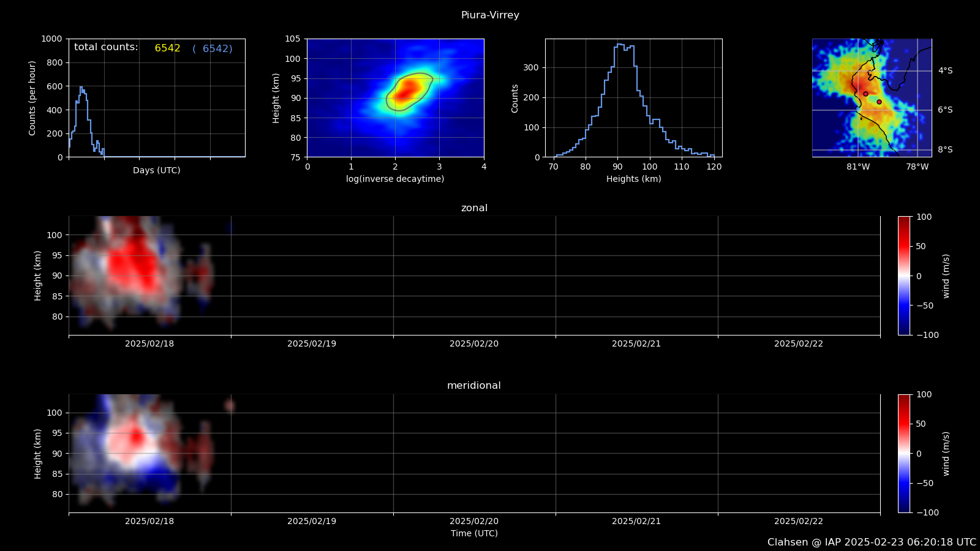This screenshot has height=551, width=980.
Task: Click the zonal colorbar "wind (m/s)" label
Action: (x=946, y=276)
